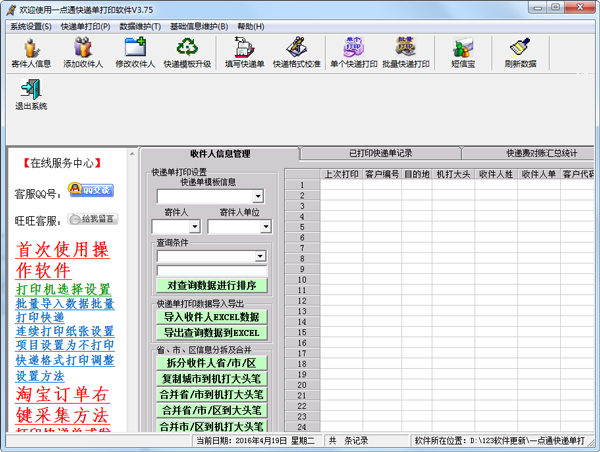Start 快递格式校准 format calibration

[295, 51]
